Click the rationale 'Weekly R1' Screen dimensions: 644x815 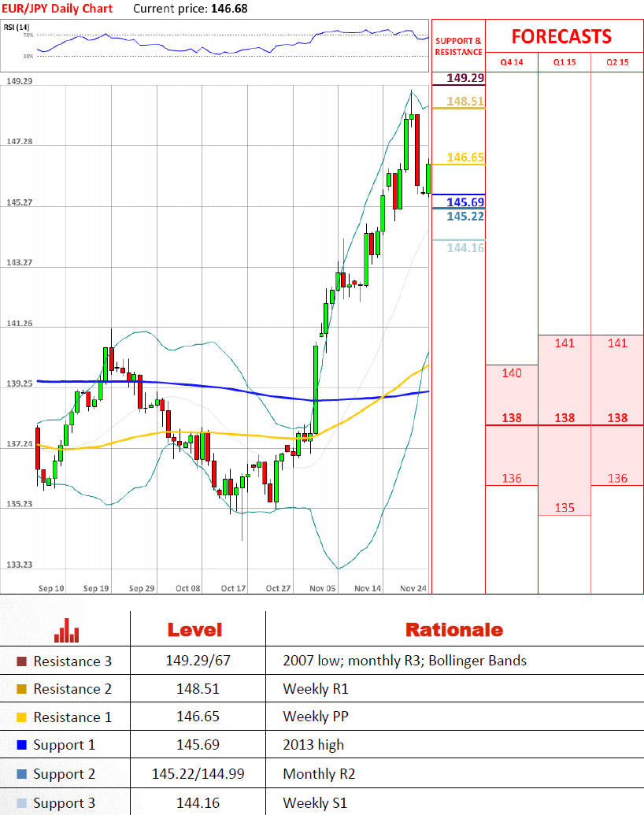pyautogui.click(x=316, y=689)
